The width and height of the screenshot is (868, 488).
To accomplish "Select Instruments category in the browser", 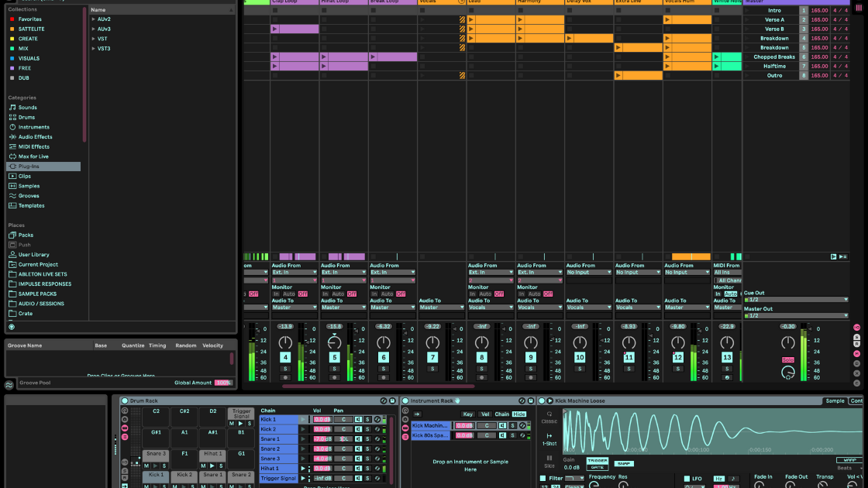I will (33, 127).
